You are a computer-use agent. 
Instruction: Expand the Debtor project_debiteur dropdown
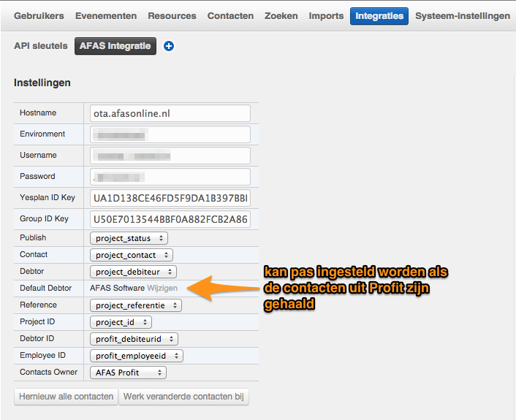[x=134, y=272]
